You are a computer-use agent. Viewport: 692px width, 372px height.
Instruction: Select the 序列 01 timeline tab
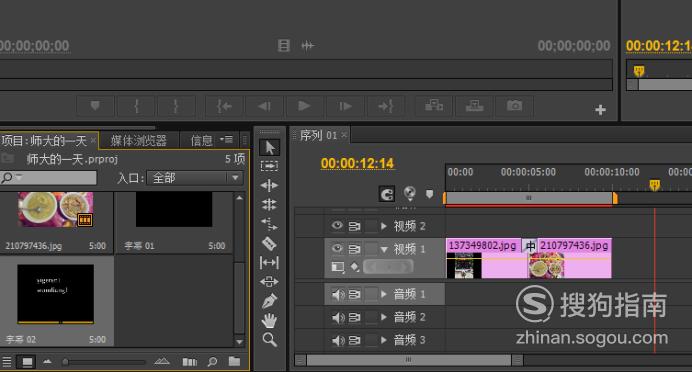coord(318,135)
